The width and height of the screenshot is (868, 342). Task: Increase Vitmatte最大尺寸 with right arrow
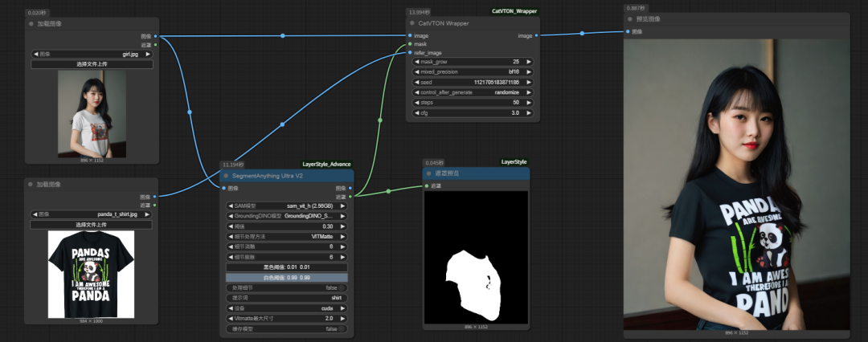[343, 319]
